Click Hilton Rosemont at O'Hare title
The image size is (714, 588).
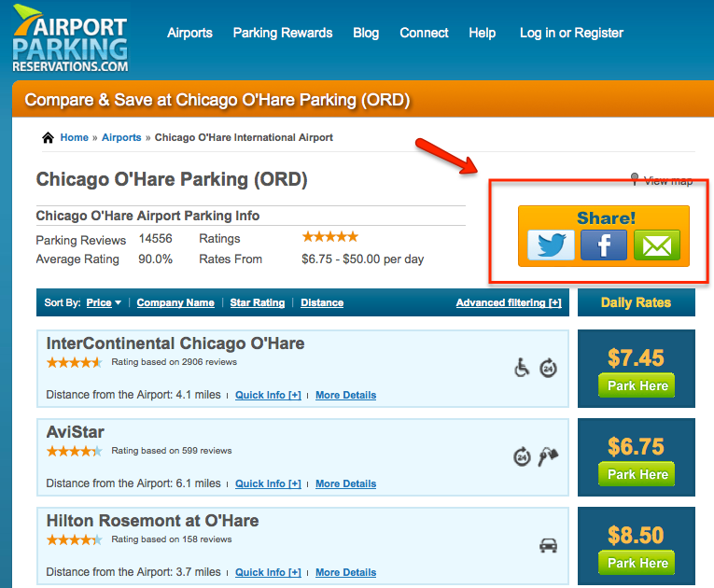coord(152,521)
